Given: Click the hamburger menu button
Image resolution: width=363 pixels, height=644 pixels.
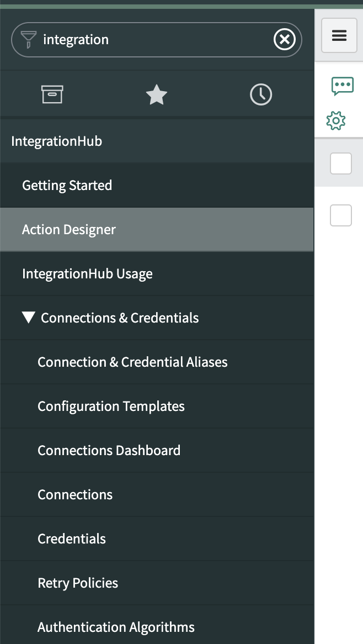Looking at the screenshot, I should coord(339,36).
